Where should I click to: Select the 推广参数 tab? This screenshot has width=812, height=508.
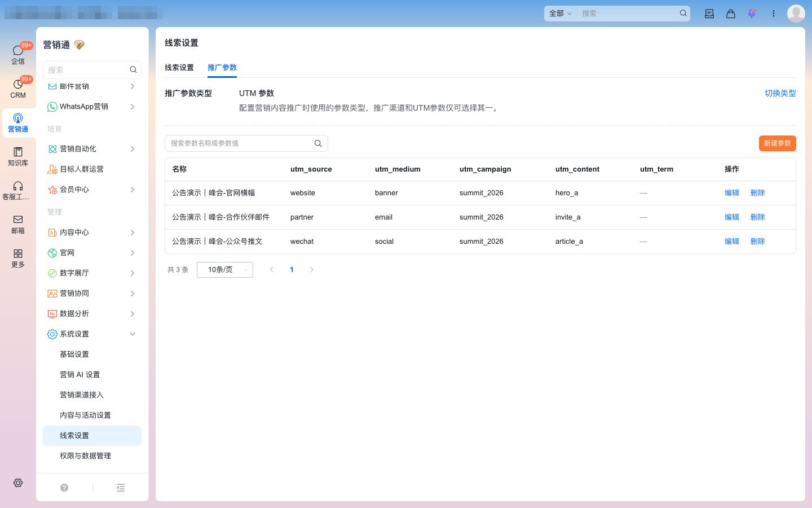222,67
